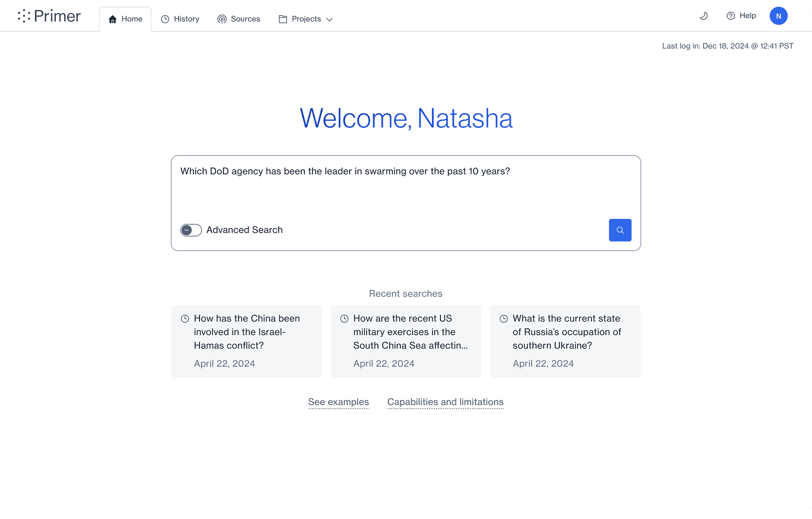812x519 pixels.
Task: Click the 'Recent searches' heading
Action: tap(406, 294)
